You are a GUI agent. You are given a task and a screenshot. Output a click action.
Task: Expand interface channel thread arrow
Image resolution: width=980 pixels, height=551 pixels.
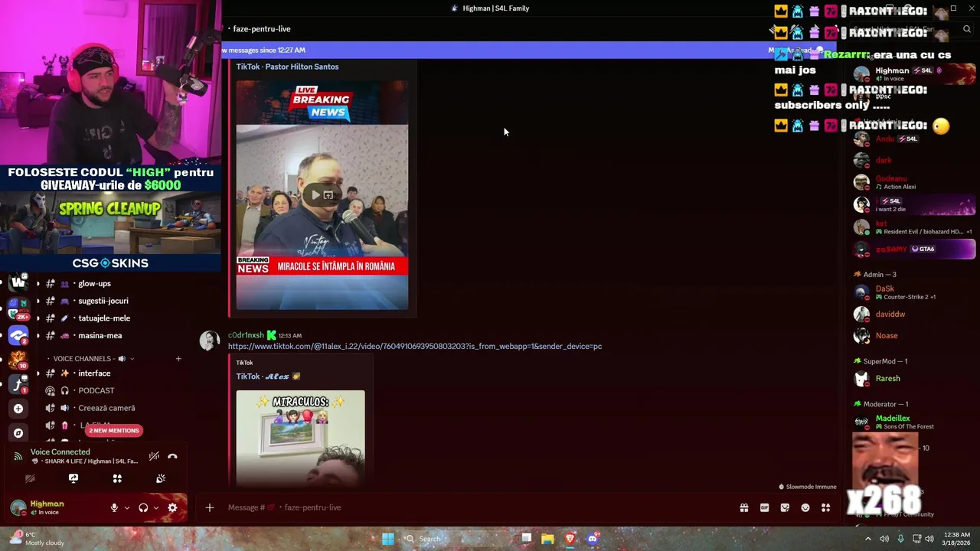(x=38, y=373)
